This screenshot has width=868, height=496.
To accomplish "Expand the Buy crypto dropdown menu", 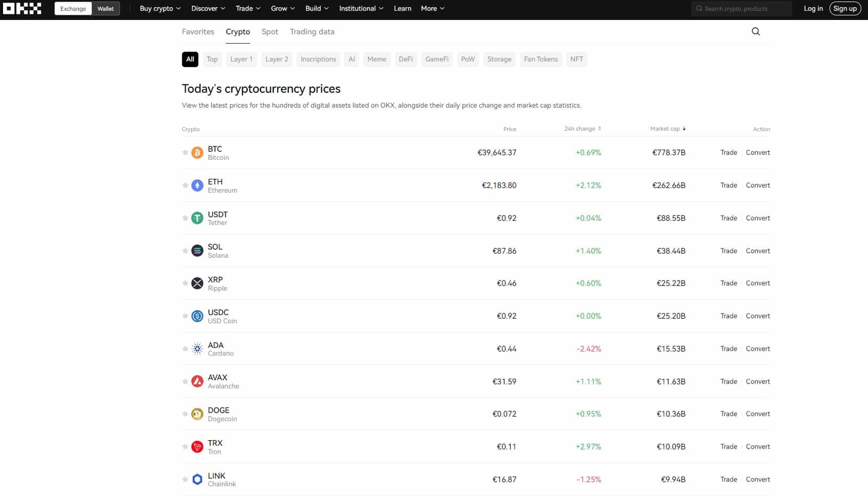I will [160, 9].
